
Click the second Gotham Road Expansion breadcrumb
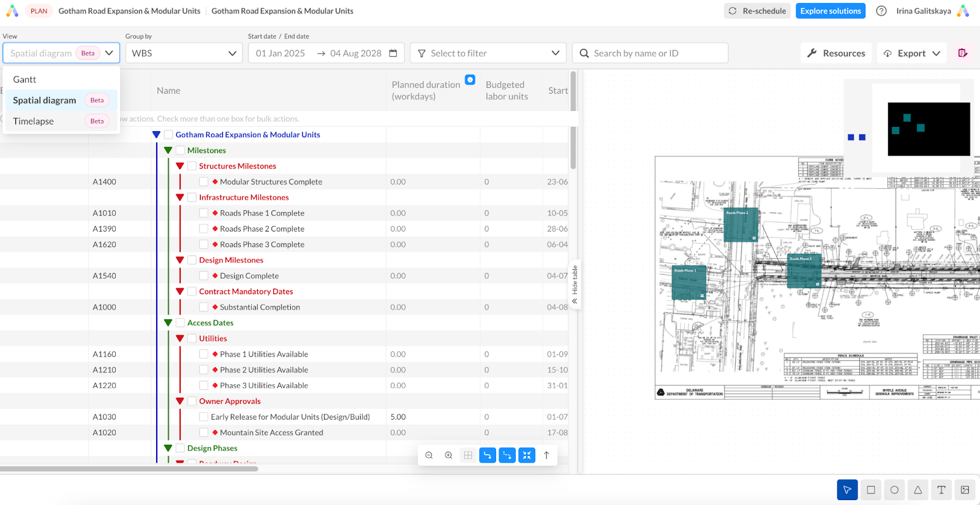(x=282, y=11)
